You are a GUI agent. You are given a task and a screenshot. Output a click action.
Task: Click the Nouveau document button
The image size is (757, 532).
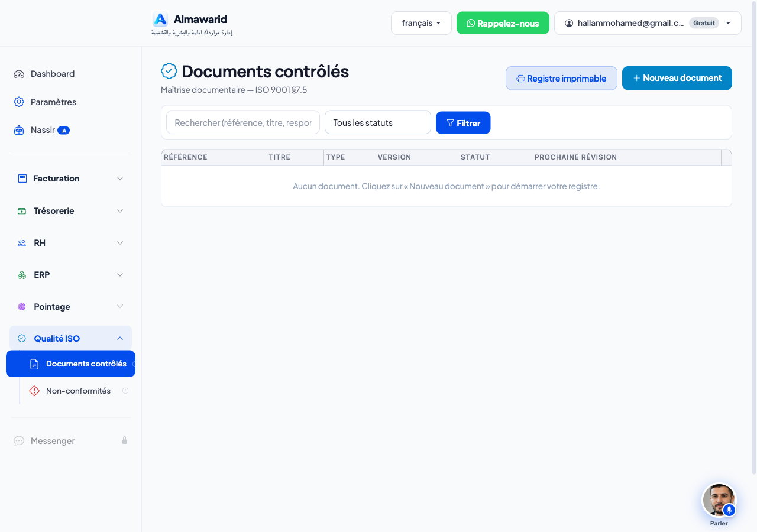(x=677, y=78)
